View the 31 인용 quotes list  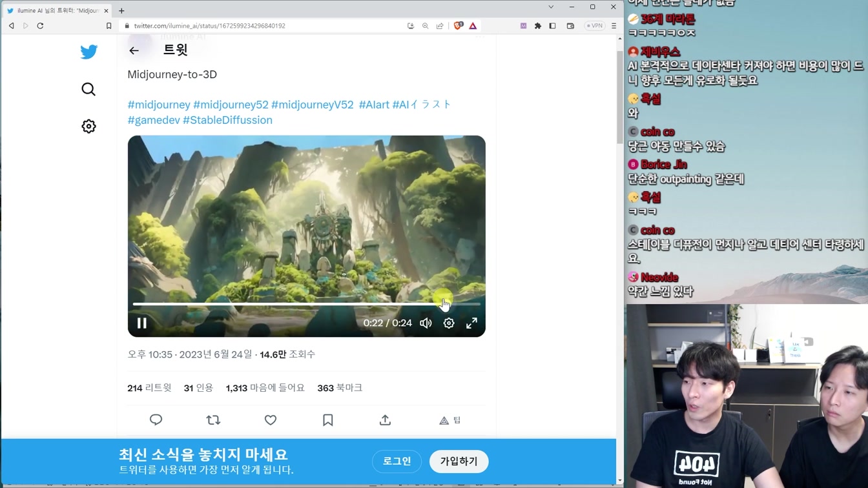point(198,388)
